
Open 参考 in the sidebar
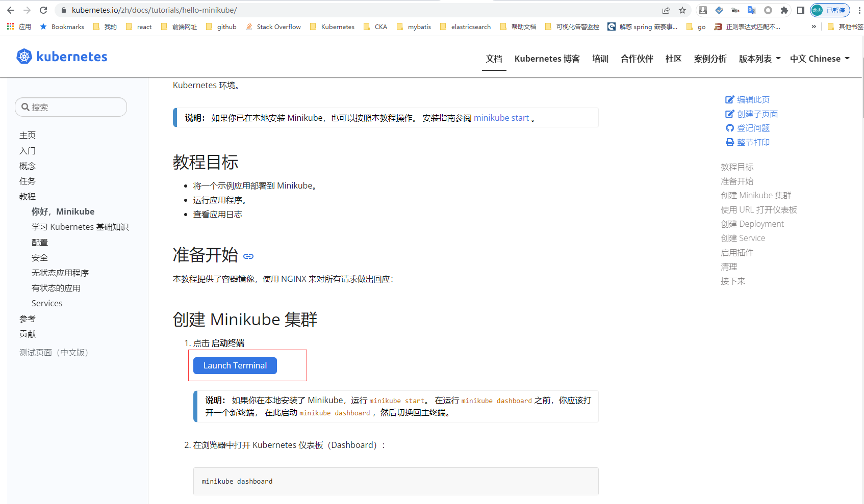28,319
